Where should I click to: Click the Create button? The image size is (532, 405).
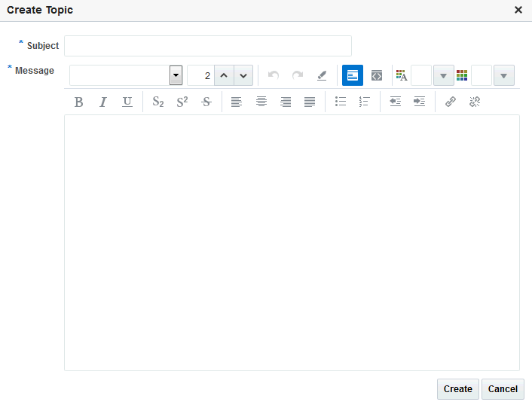(x=457, y=389)
